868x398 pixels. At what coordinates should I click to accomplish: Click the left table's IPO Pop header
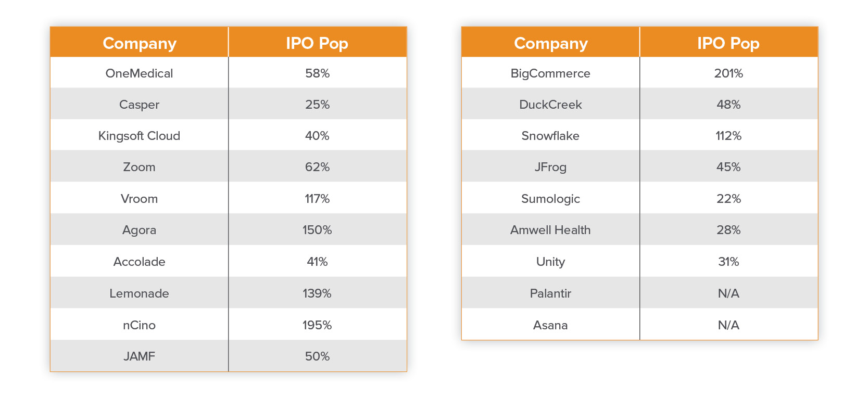point(317,43)
